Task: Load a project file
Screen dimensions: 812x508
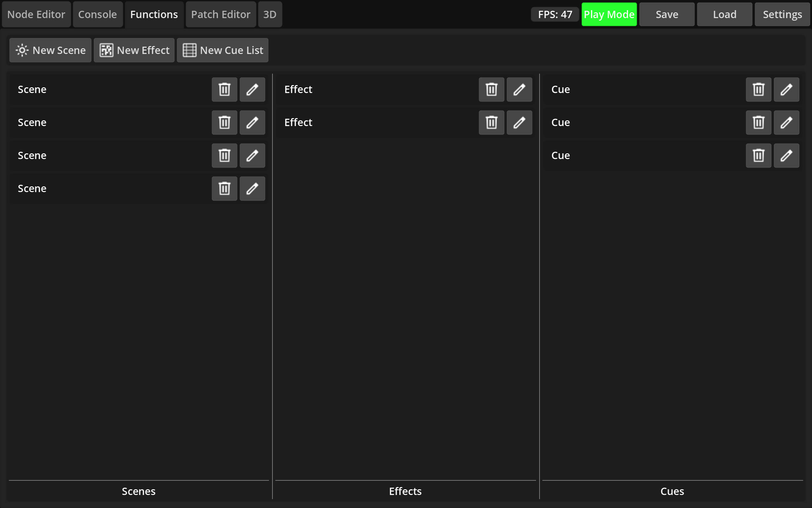Action: point(724,15)
